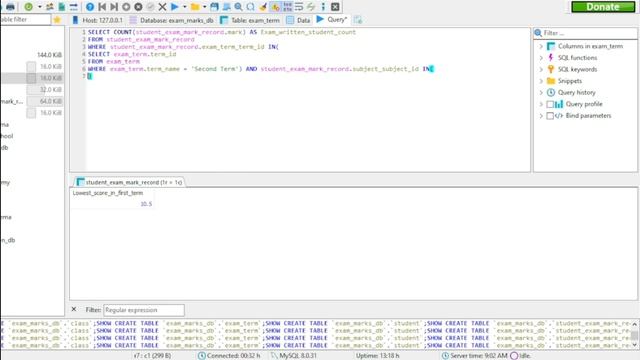Select the Query* tab
The width and height of the screenshot is (640, 360).
click(332, 20)
